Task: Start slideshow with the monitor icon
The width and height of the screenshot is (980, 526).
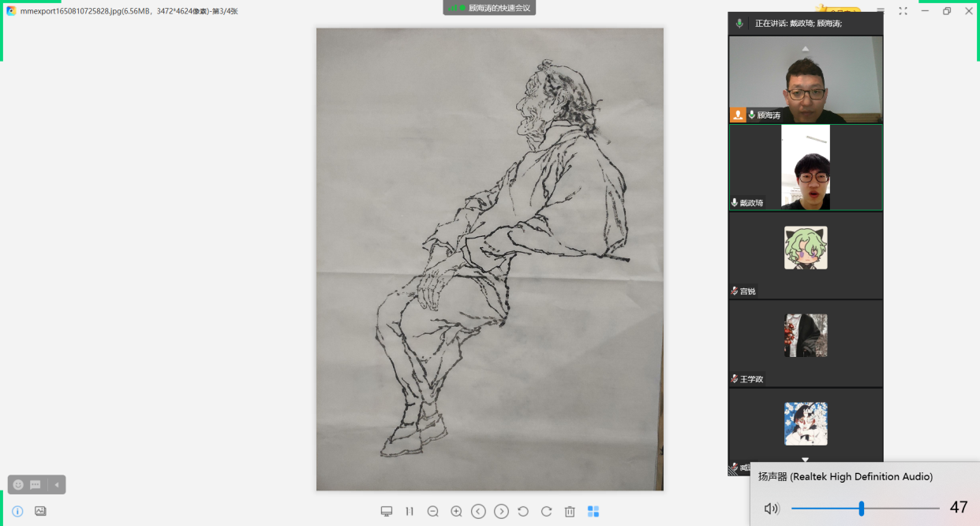Action: [387, 512]
